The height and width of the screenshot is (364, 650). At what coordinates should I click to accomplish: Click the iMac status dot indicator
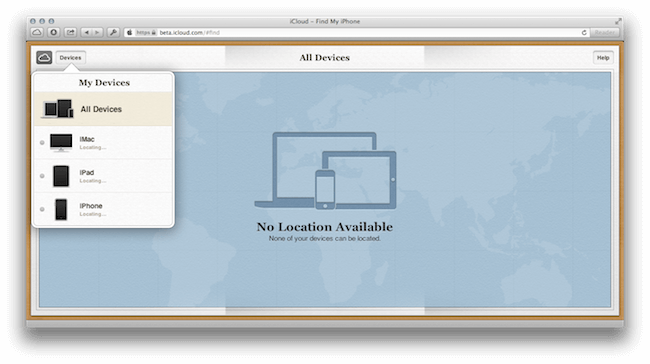tap(42, 143)
